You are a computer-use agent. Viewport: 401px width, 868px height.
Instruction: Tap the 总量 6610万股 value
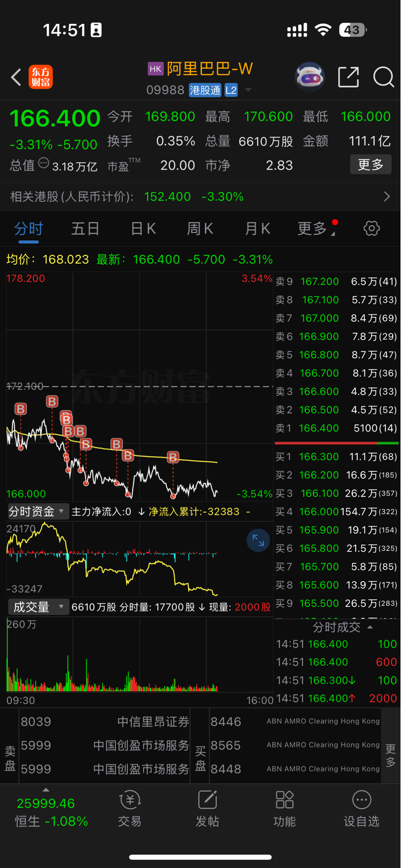pyautogui.click(x=265, y=141)
